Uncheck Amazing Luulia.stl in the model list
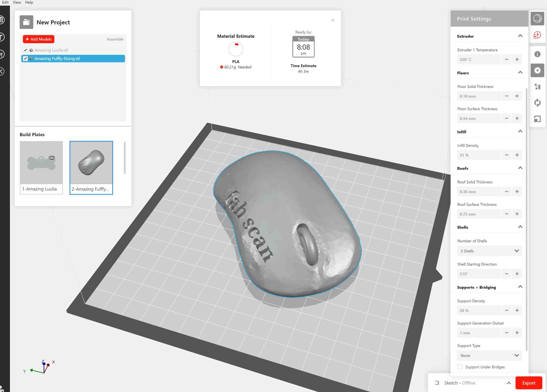This screenshot has height=392, width=547. pyautogui.click(x=25, y=50)
